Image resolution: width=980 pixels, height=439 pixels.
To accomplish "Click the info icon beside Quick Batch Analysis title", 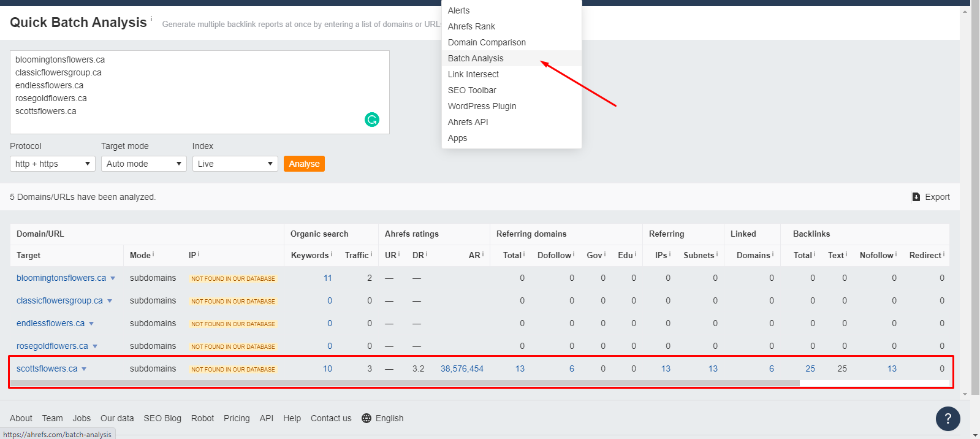I will point(151,19).
